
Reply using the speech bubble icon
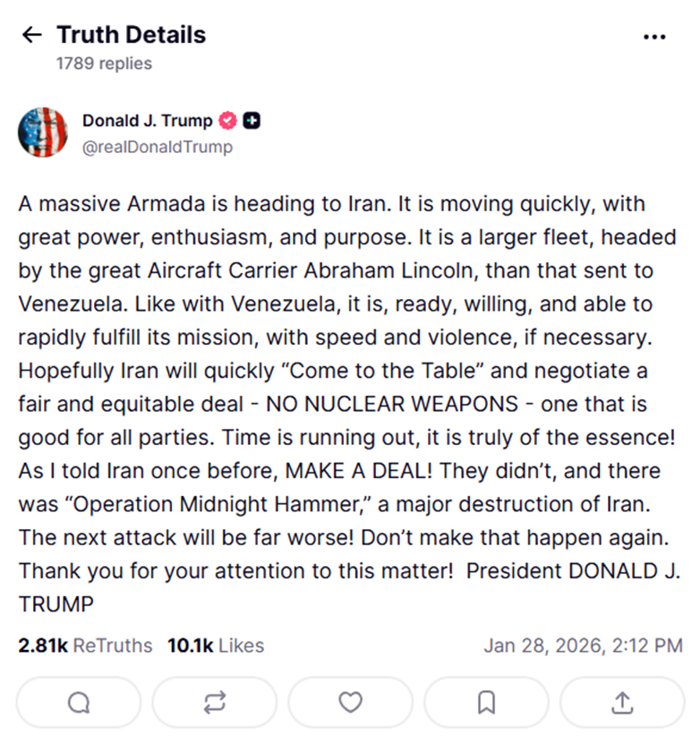click(x=79, y=702)
